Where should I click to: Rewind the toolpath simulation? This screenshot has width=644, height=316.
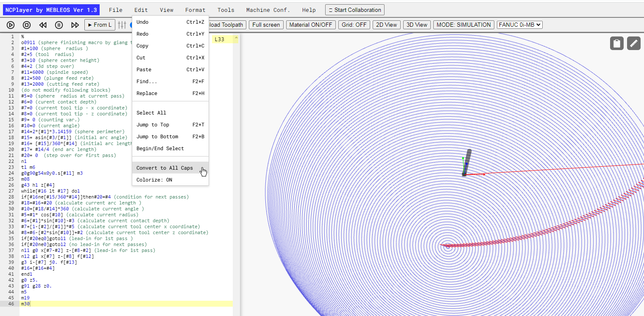(43, 25)
